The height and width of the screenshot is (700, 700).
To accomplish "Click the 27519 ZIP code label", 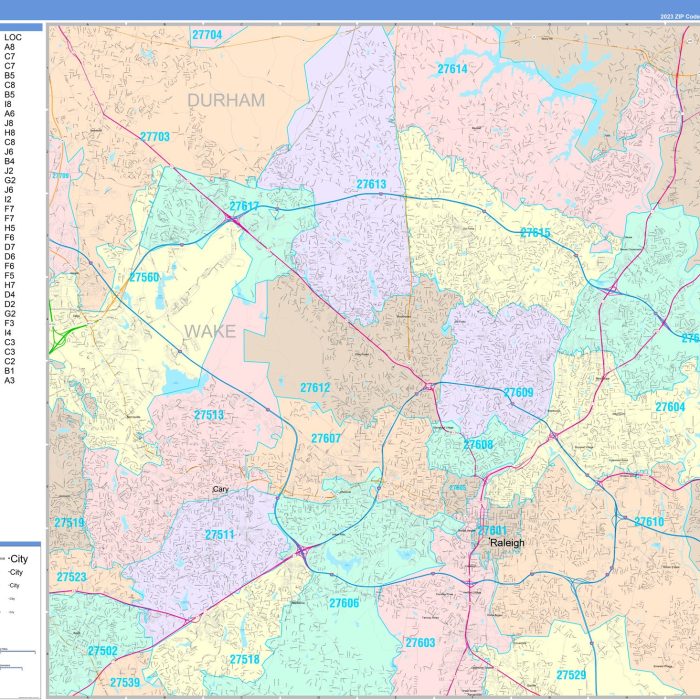I will point(69,522).
